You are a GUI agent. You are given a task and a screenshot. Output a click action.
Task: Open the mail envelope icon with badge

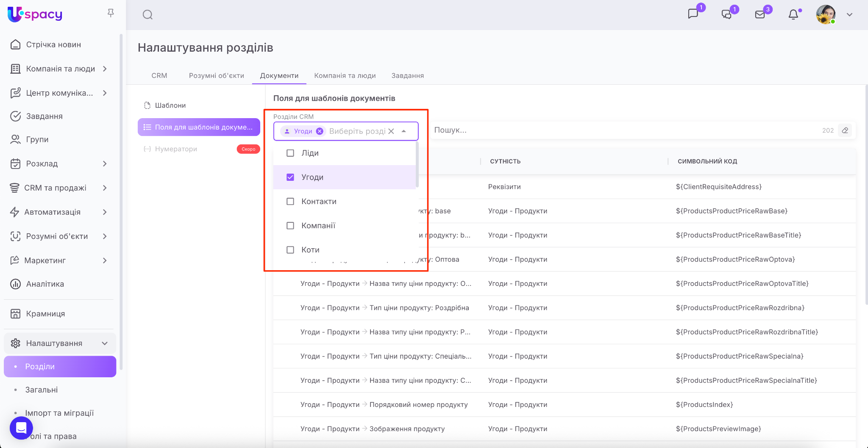click(760, 15)
